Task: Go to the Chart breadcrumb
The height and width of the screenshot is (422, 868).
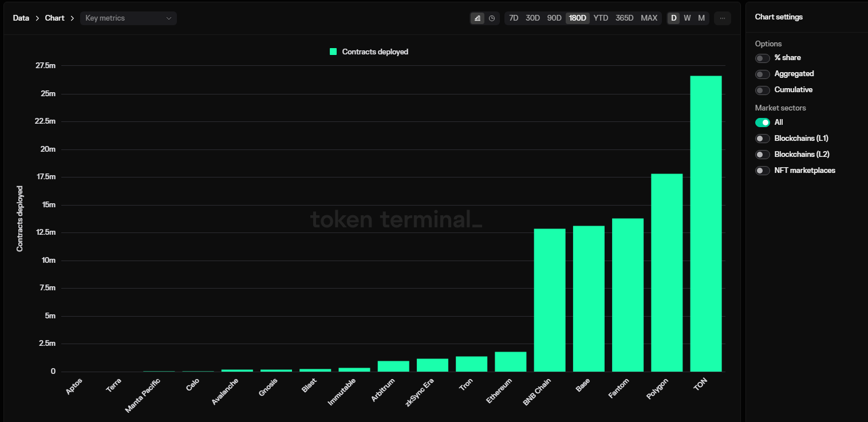Action: point(55,18)
